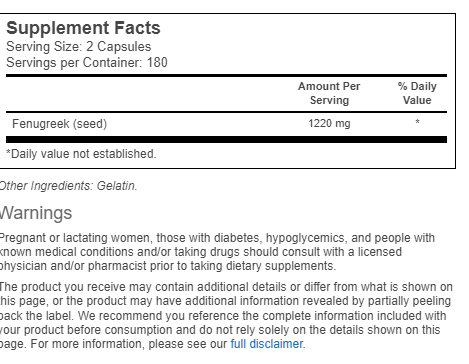
Task: Click the pharmacist prior to taking supplements line
Action: pyautogui.click(x=168, y=266)
